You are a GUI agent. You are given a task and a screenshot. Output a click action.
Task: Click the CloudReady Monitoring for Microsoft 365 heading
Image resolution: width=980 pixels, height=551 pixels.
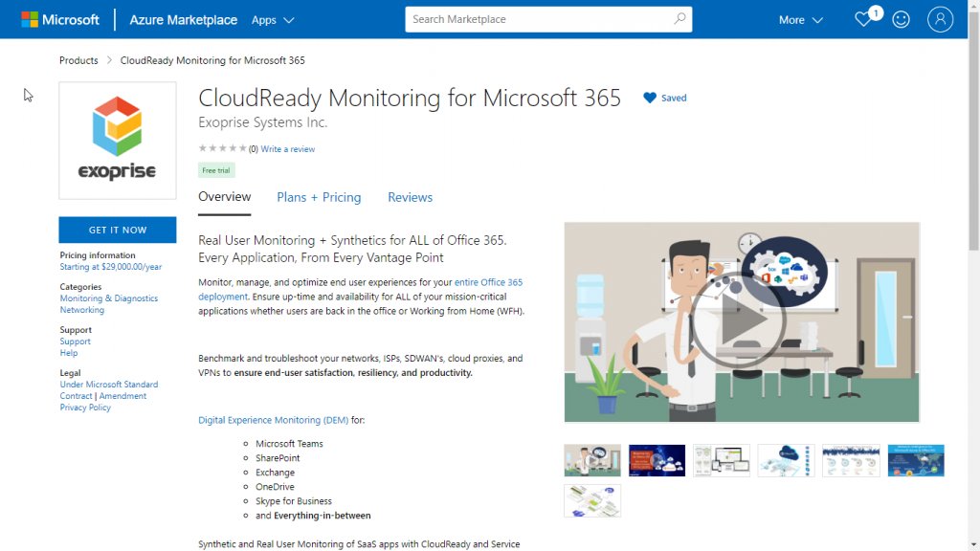pyautogui.click(x=410, y=99)
